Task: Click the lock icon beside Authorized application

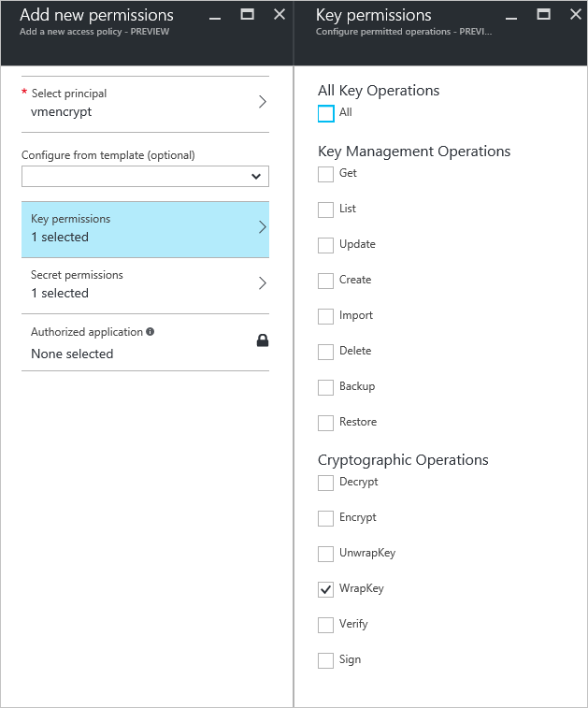Action: (x=263, y=341)
